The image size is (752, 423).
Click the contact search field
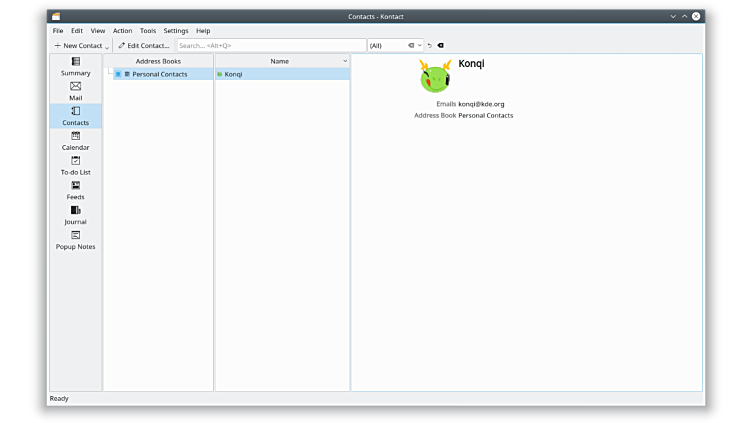click(x=270, y=45)
